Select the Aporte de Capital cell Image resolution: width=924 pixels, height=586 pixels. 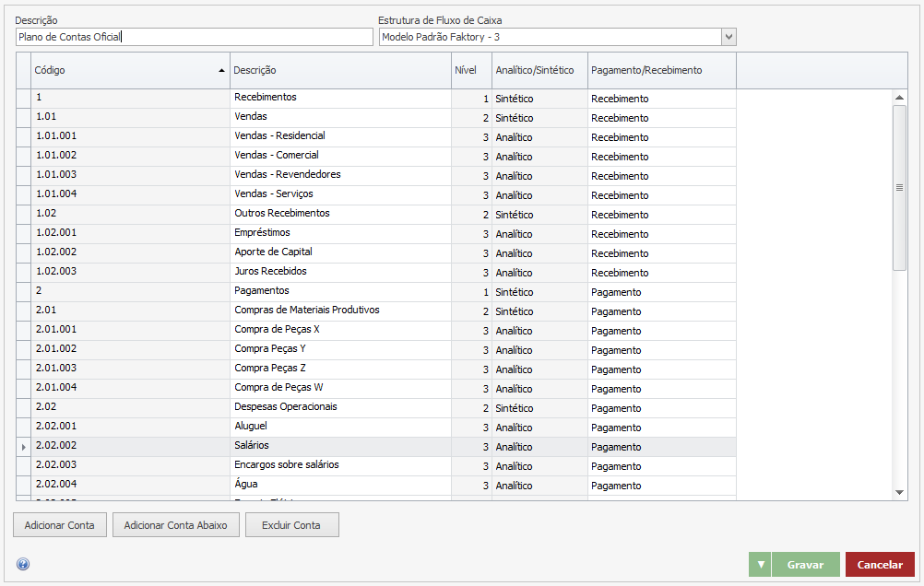(x=339, y=252)
